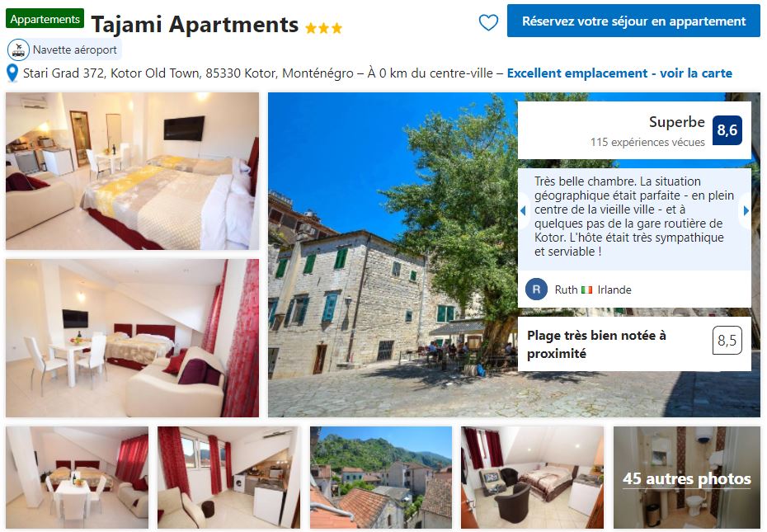This screenshot has height=532, width=767.
Task: Click the 8,6 review score badge
Action: pos(727,130)
